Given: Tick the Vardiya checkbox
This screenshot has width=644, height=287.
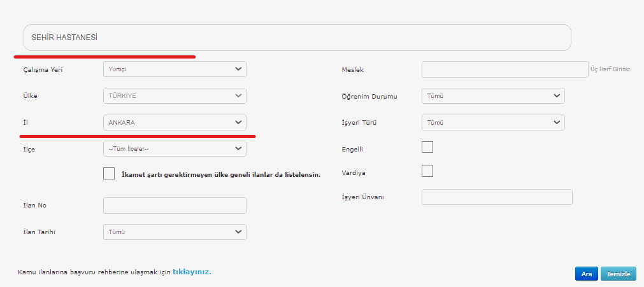Looking at the screenshot, I should pos(427,171).
